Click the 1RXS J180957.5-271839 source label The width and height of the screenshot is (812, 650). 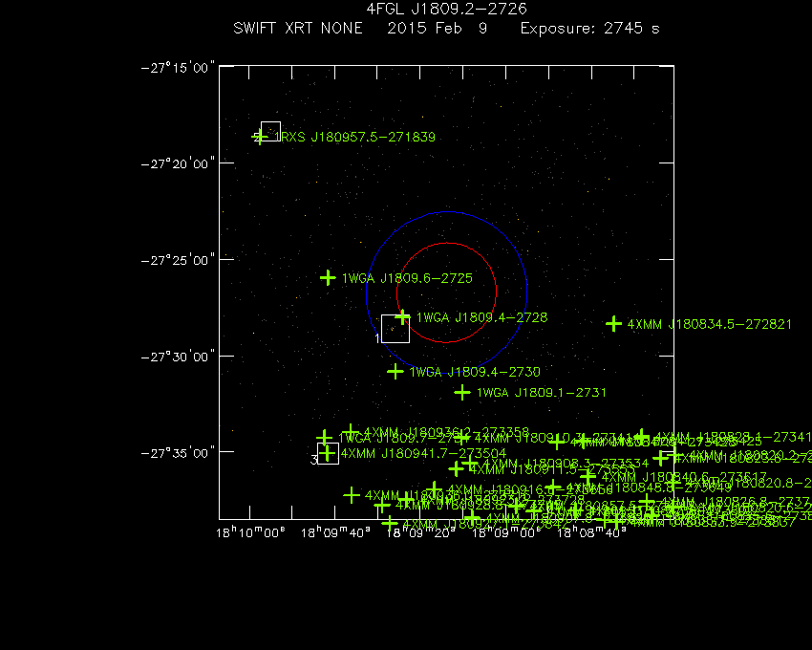point(354,137)
